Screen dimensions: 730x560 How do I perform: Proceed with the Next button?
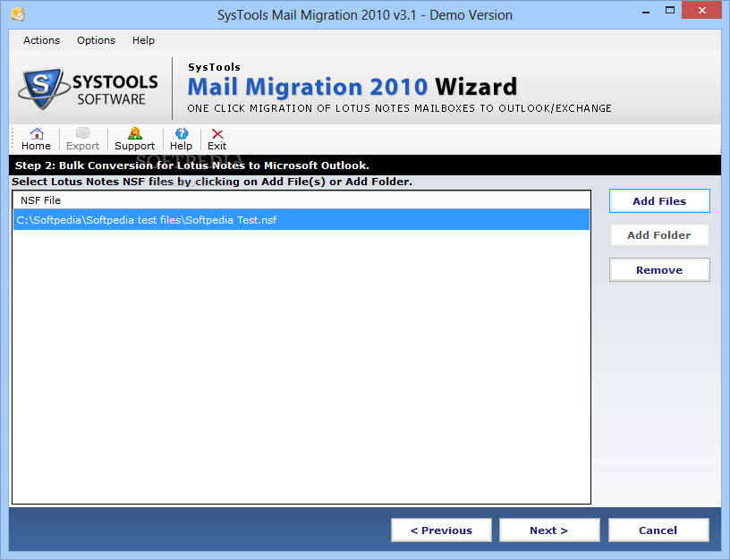549,530
